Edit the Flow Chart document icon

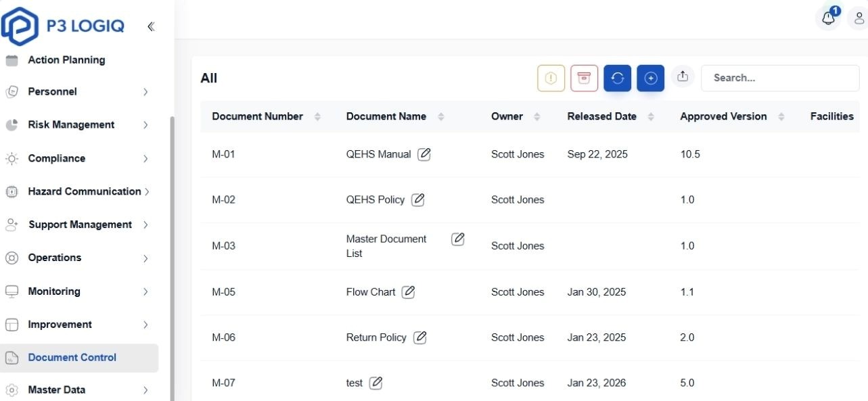[408, 292]
